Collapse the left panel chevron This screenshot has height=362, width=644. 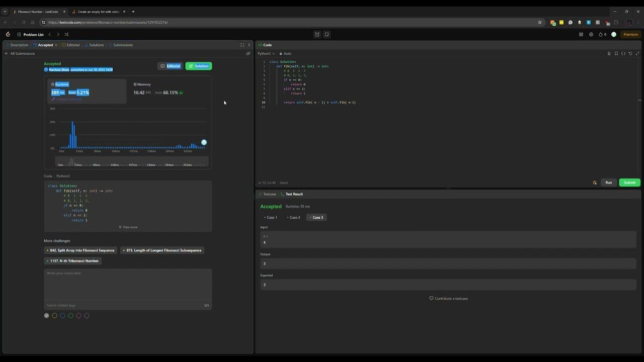[x=249, y=45]
